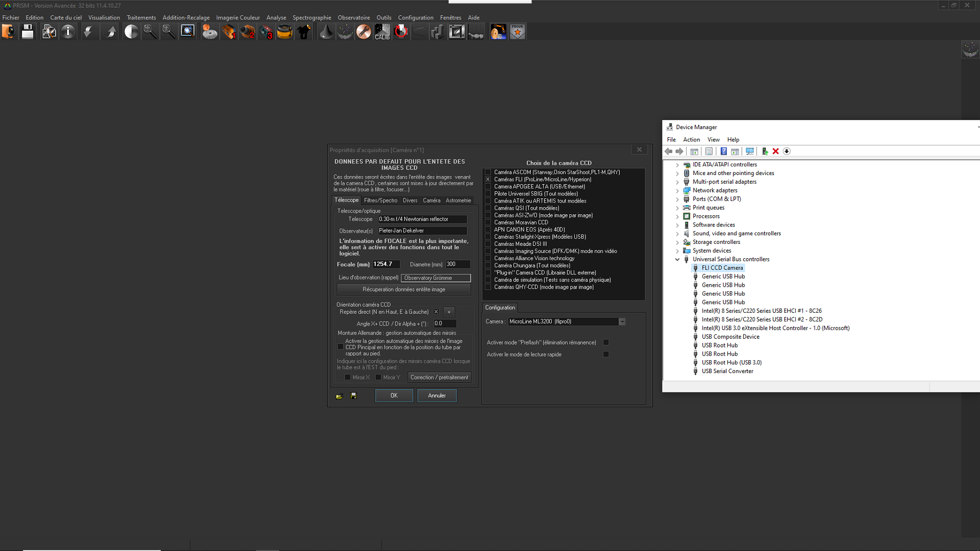Image resolution: width=980 pixels, height=551 pixels.
Task: Click the floppy disk save icon
Action: click(x=28, y=32)
